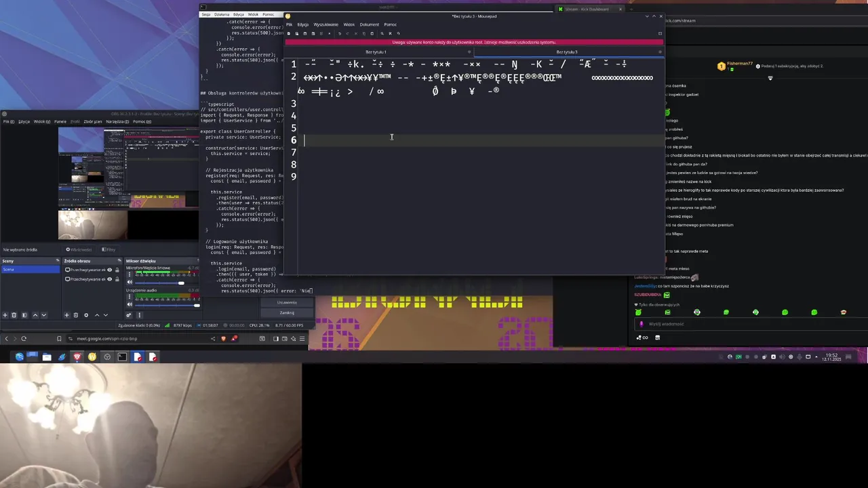The image size is (868, 488).
Task: Switch to the Bez tytułu 1 tab
Action: (x=376, y=52)
